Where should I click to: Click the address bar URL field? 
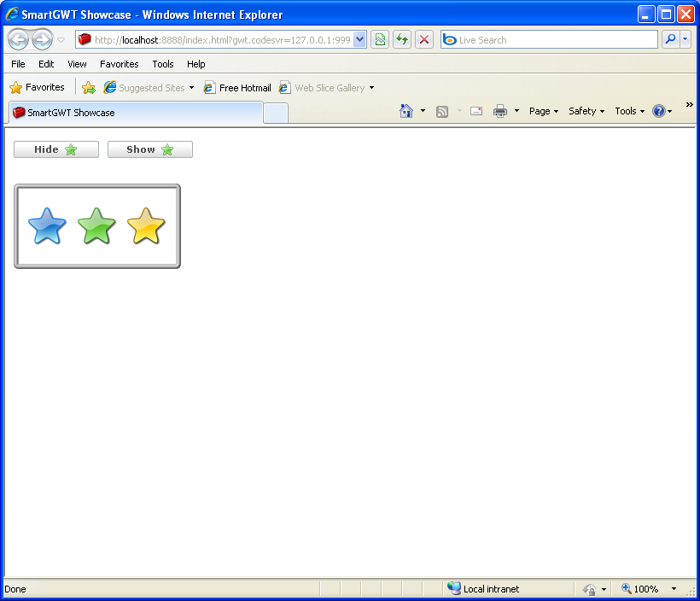pyautogui.click(x=216, y=40)
